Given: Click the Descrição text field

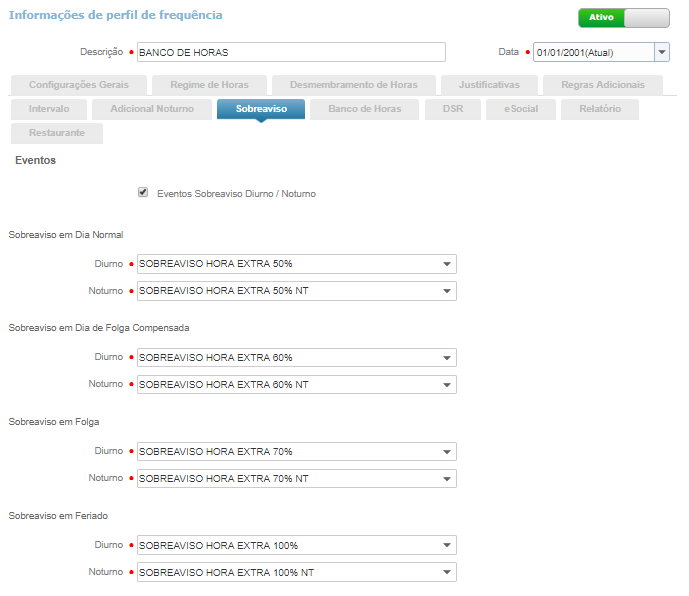Looking at the screenshot, I should click(291, 52).
